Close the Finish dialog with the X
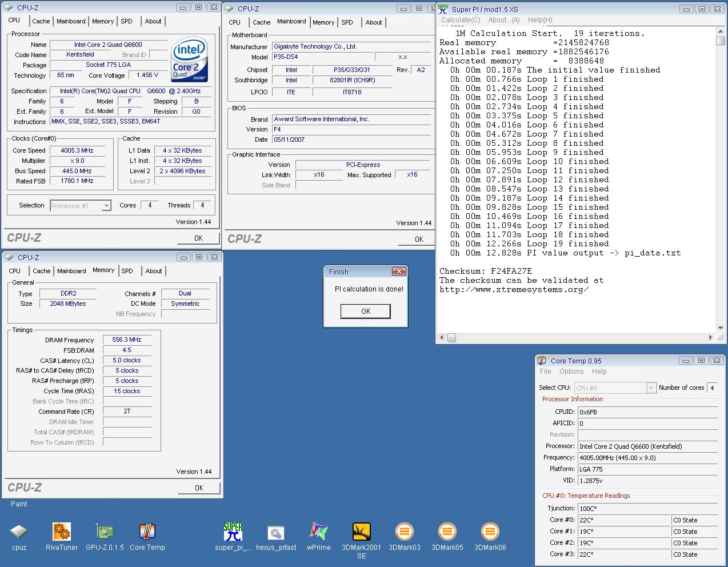The image size is (728, 567). 399,271
